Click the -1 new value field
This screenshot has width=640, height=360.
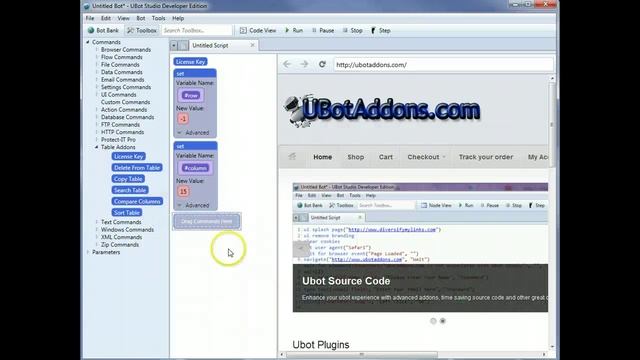pos(183,119)
